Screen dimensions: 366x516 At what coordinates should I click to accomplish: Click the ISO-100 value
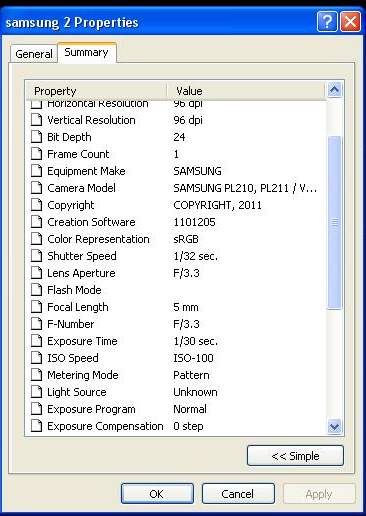coord(193,358)
